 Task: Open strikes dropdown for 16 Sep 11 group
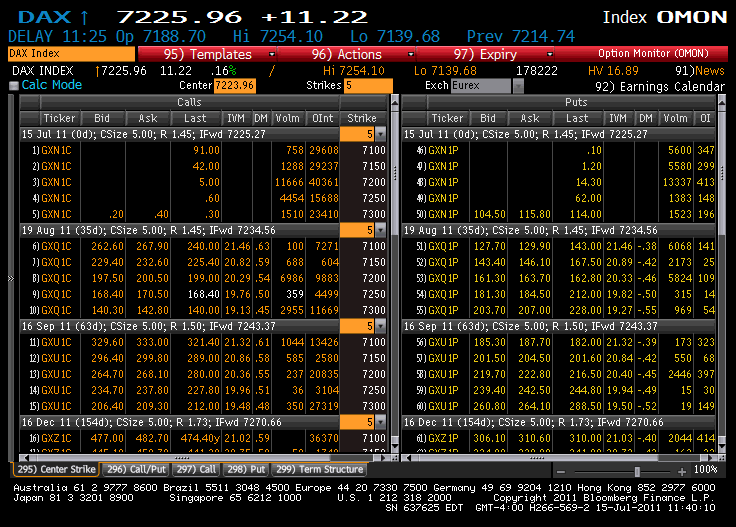point(381,326)
